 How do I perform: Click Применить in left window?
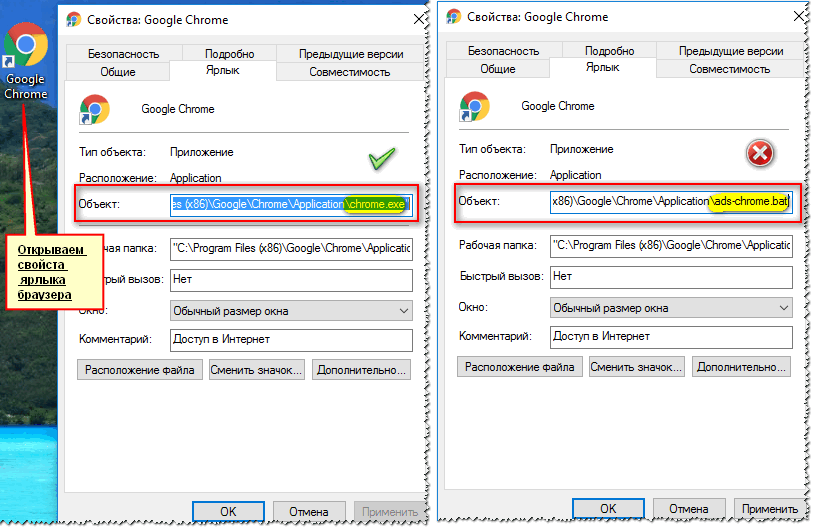pyautogui.click(x=390, y=512)
